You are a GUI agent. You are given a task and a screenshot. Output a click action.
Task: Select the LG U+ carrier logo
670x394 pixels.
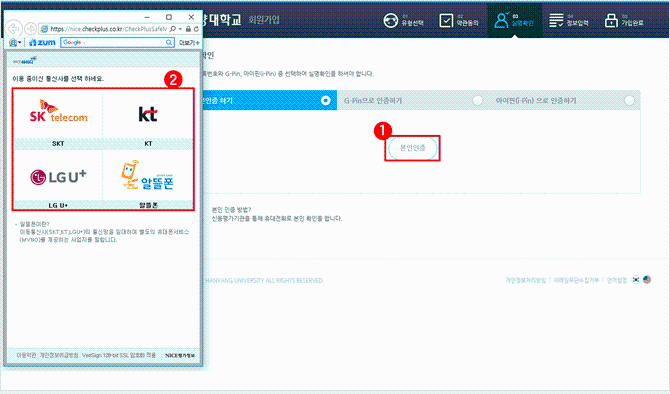[59, 176]
